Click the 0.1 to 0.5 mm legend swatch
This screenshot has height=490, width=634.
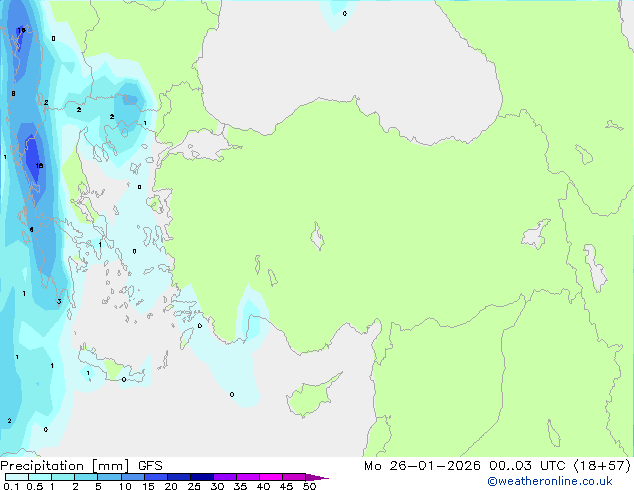point(17,477)
